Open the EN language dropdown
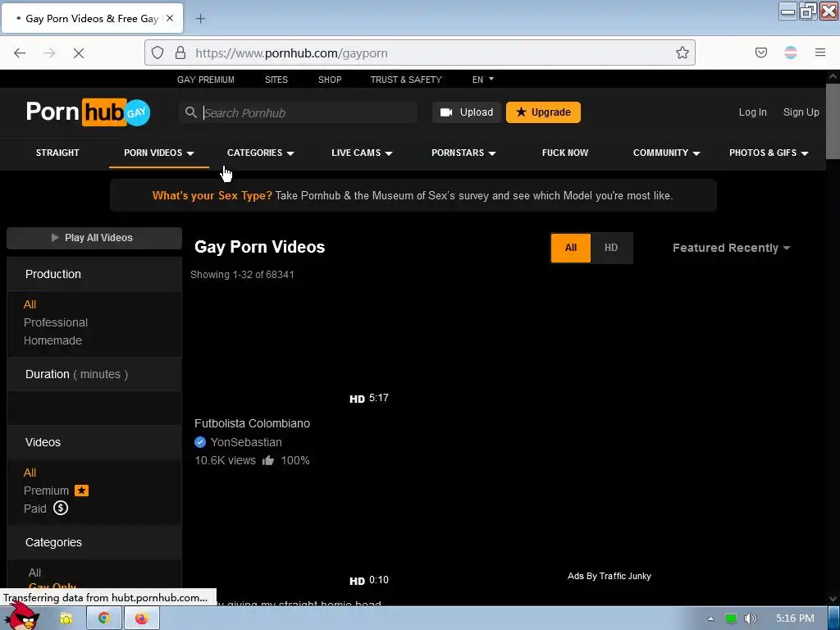The height and width of the screenshot is (630, 840). click(482, 80)
